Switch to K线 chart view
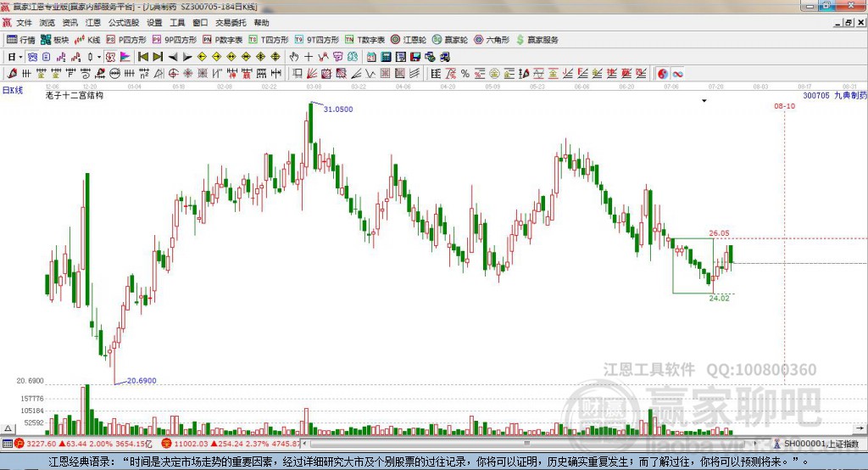Image resolution: width=868 pixels, height=470 pixels. (x=87, y=39)
